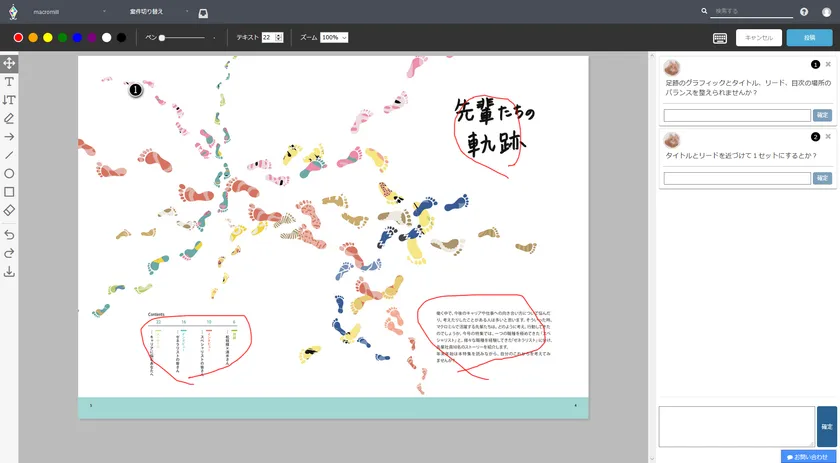The height and width of the screenshot is (463, 840).
Task: Open the keyboard shortcuts icon
Action: pos(720,38)
